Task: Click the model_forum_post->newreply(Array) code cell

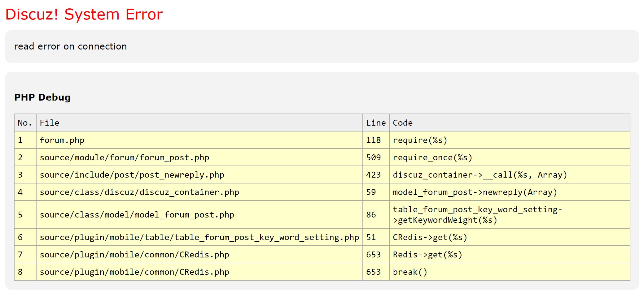Action: [475, 192]
